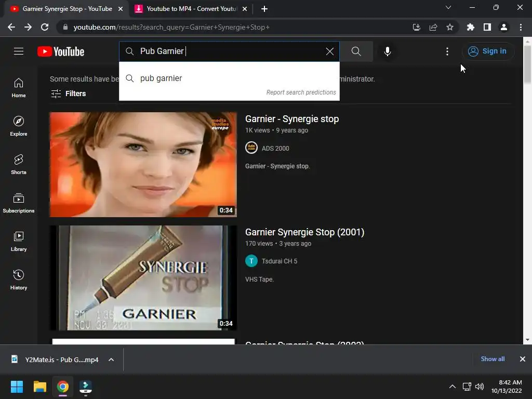The width and height of the screenshot is (532, 399).
Task: Start voice search with the microphone
Action: [x=388, y=51]
